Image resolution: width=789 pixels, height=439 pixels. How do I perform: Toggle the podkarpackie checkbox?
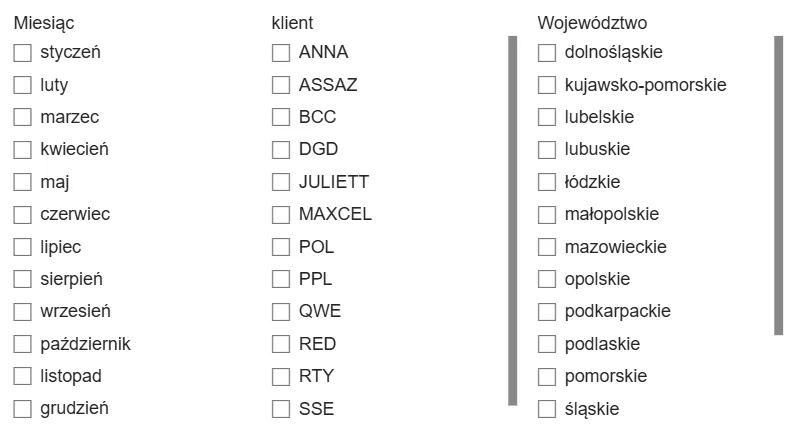pyautogui.click(x=547, y=311)
